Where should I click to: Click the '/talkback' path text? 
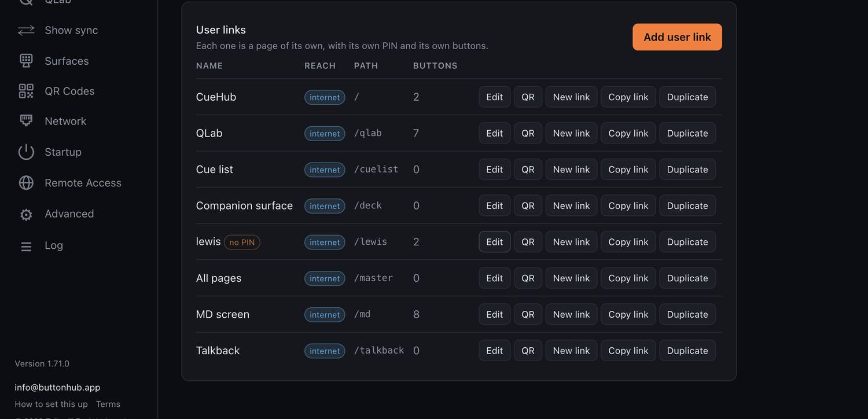pyautogui.click(x=379, y=350)
